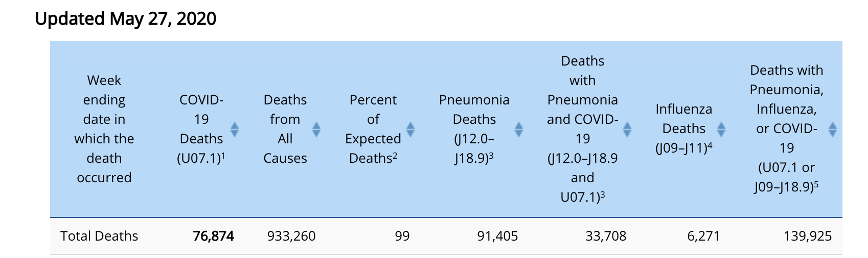
Task: Click sort icon beside Percent of Expected Deaths
Action: click(410, 129)
